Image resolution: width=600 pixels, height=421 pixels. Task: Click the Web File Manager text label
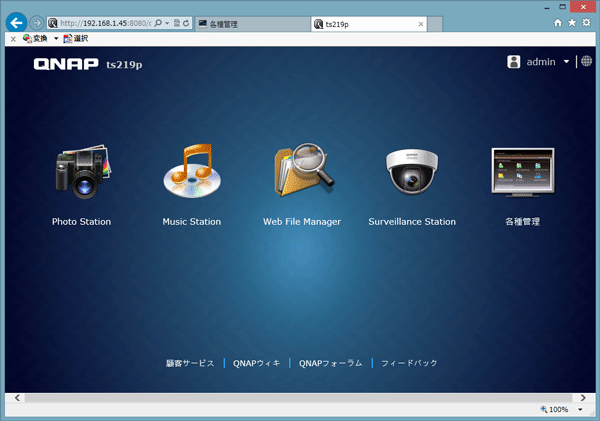click(302, 222)
